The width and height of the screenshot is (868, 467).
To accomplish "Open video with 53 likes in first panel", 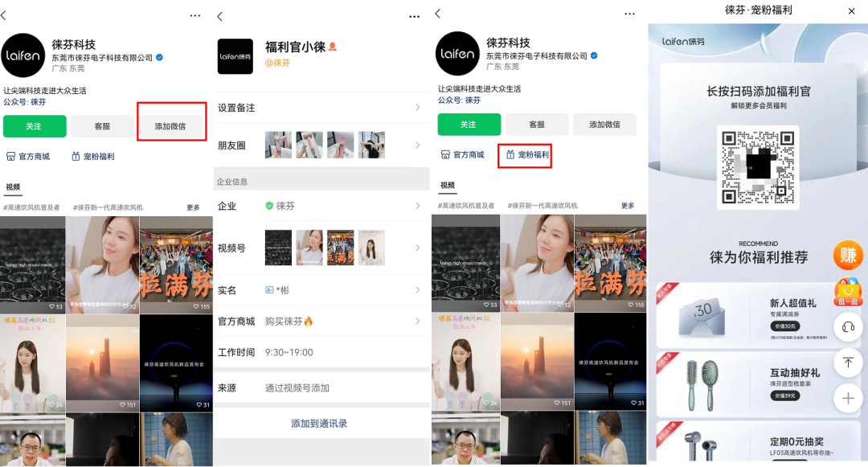I will tap(33, 265).
